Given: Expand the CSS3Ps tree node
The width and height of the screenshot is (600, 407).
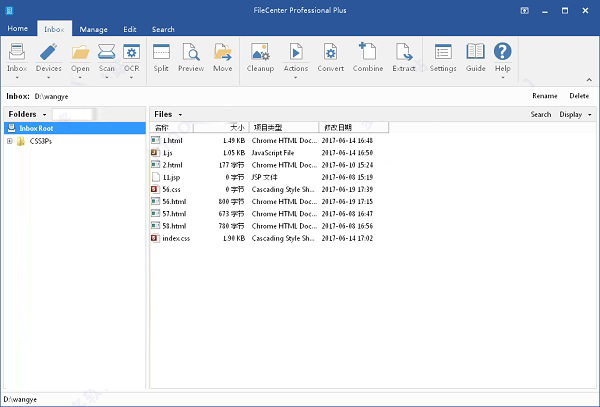Looking at the screenshot, I should tap(10, 141).
